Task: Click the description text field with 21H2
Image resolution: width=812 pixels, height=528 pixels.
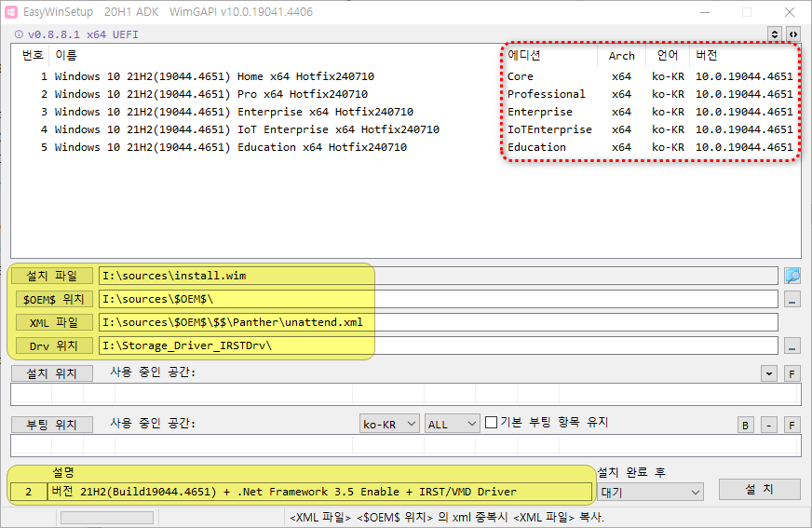Action: point(319,492)
